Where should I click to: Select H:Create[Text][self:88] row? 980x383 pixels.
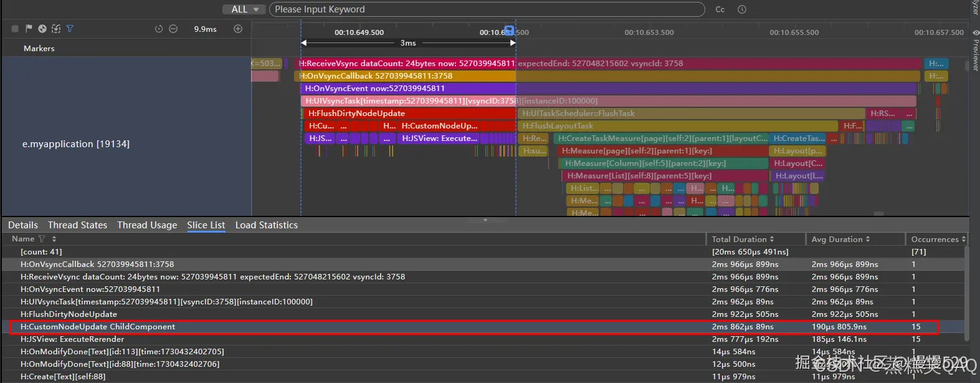pyautogui.click(x=483, y=377)
